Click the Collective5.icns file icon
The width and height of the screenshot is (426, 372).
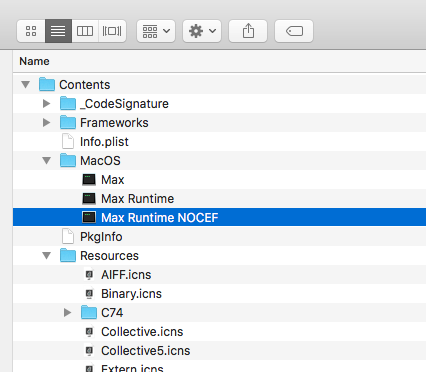(x=89, y=351)
